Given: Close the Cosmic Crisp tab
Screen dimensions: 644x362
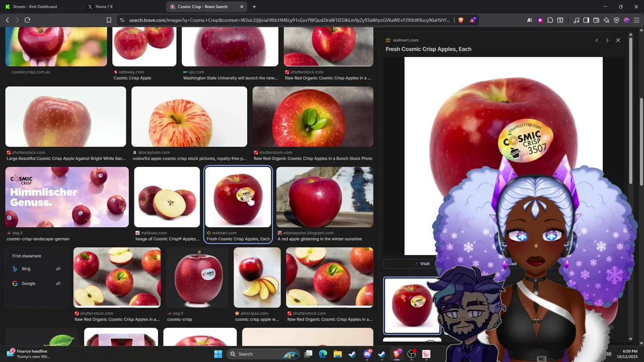Looking at the screenshot, I should coord(242,7).
